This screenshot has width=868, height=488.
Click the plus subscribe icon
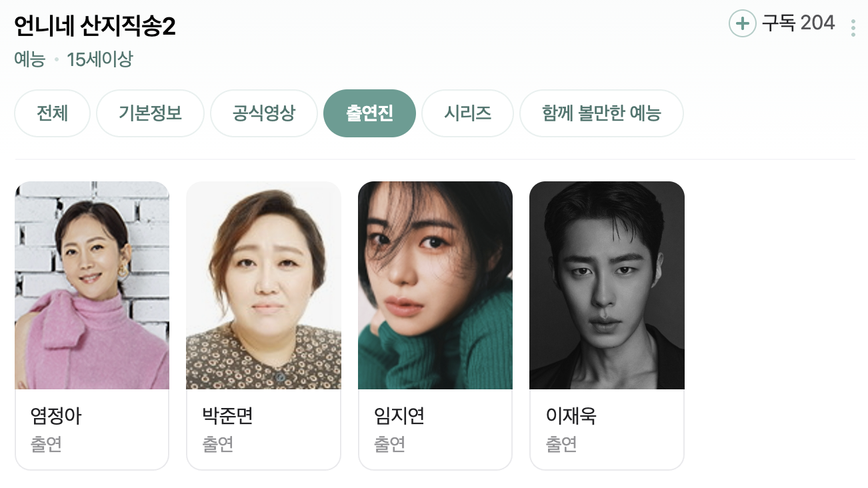[742, 23]
